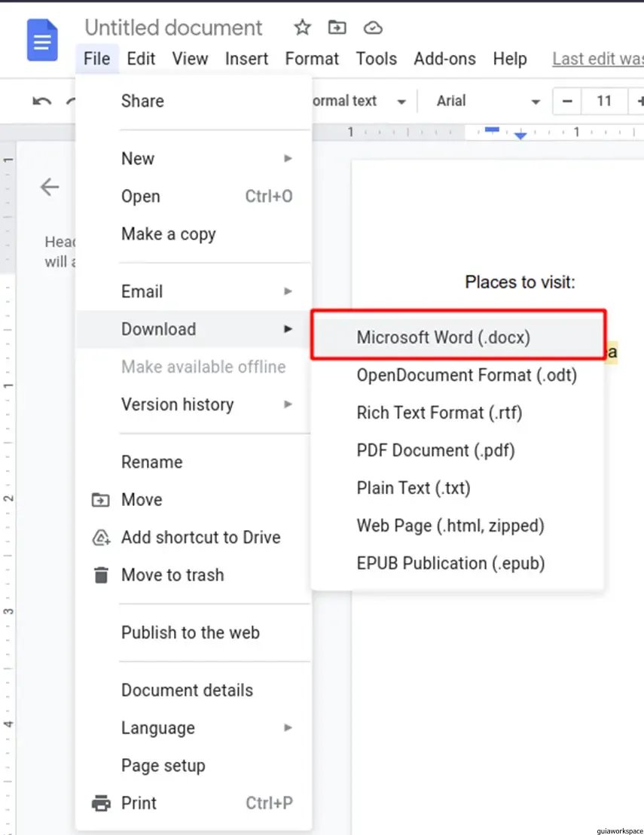Download as PDF Document (.pdf)

pos(435,450)
